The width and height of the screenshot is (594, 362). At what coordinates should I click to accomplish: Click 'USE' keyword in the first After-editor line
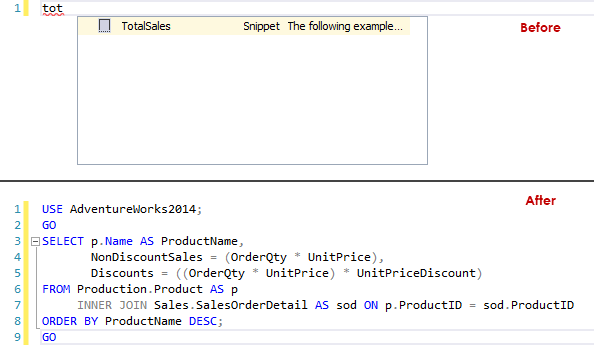click(52, 209)
